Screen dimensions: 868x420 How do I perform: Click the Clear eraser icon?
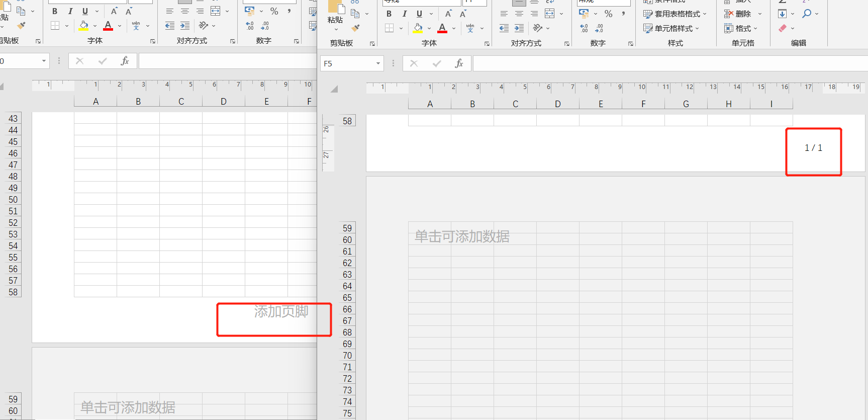coord(783,28)
